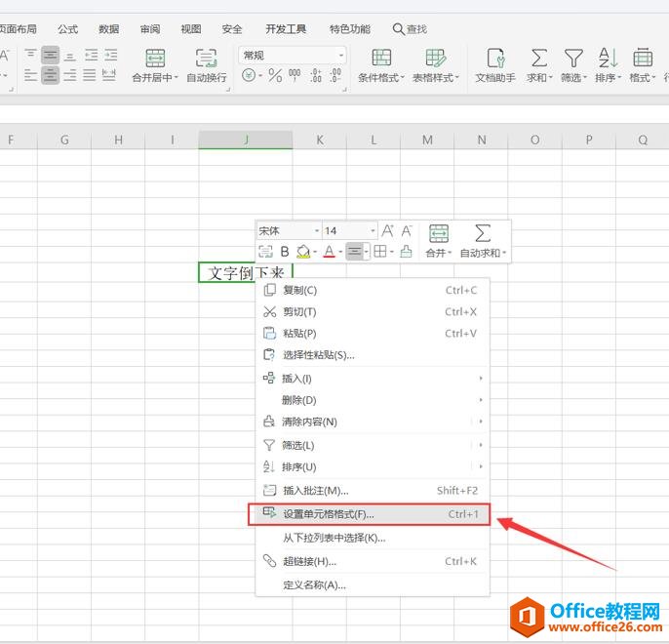Open the Data (数据) ribbon tab
Image resolution: width=669 pixels, height=644 pixels.
coord(109,29)
